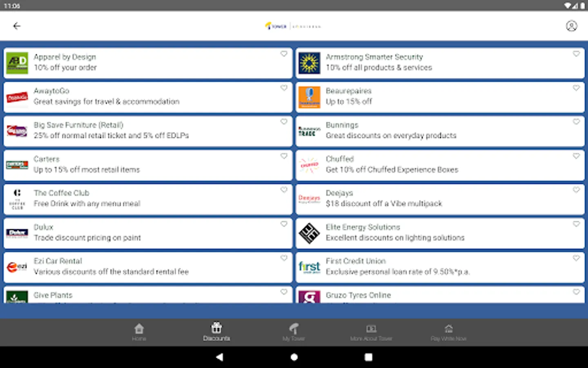Click the Carters logo
Viewport: 588px width, 368px height.
[x=17, y=165]
